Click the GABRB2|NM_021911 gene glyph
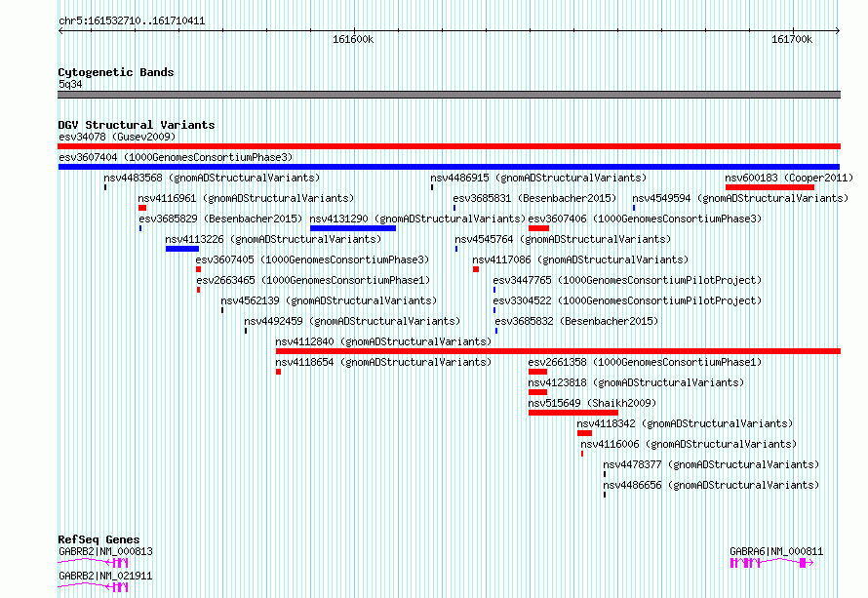868x598 pixels. (93, 587)
